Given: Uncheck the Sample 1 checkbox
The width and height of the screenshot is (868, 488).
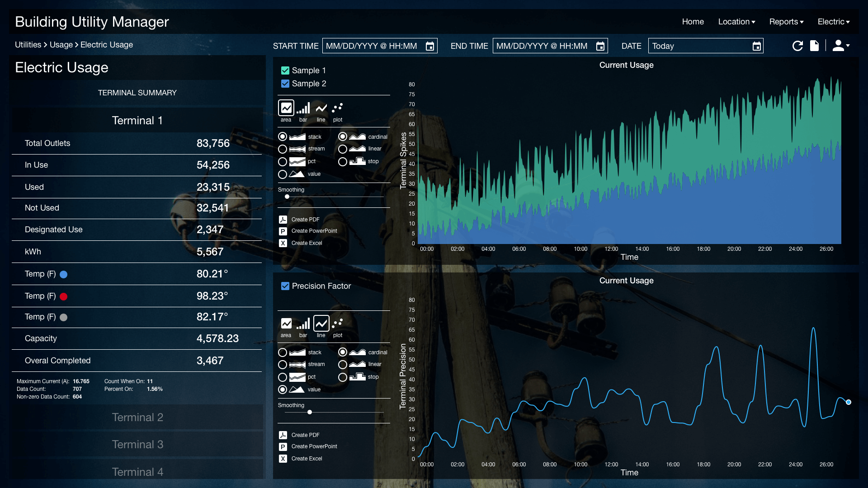Looking at the screenshot, I should pos(285,70).
